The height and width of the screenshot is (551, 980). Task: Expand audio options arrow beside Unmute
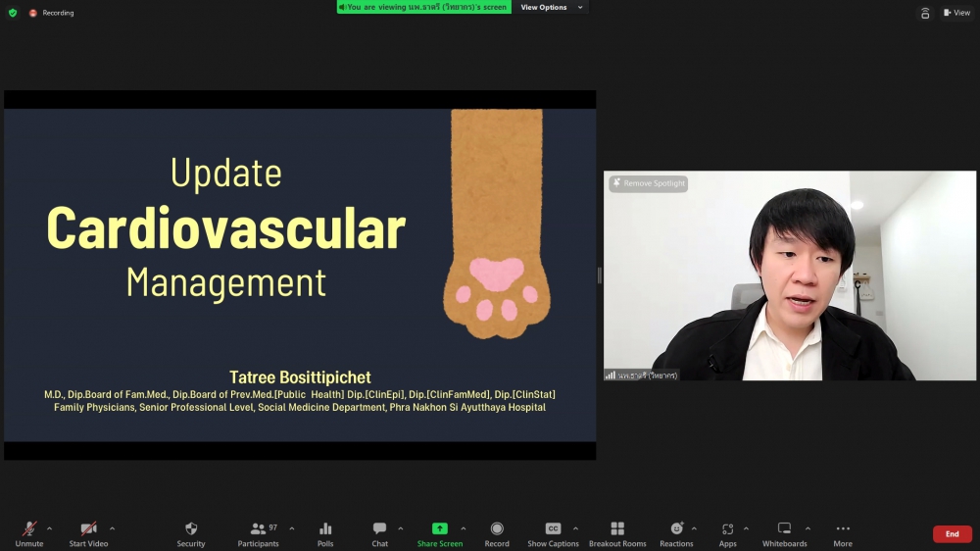click(50, 528)
